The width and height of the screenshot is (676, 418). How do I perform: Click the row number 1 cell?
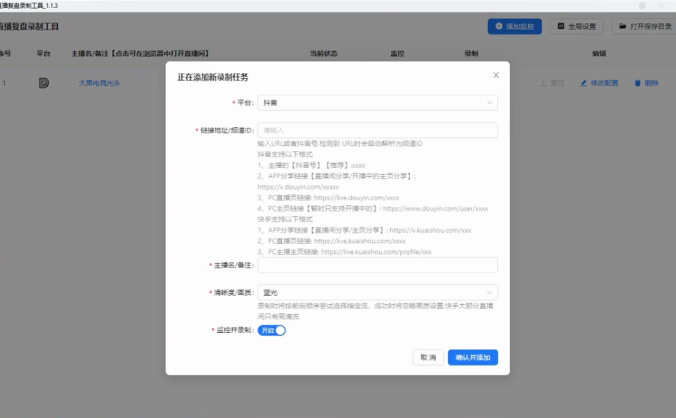pyautogui.click(x=4, y=83)
